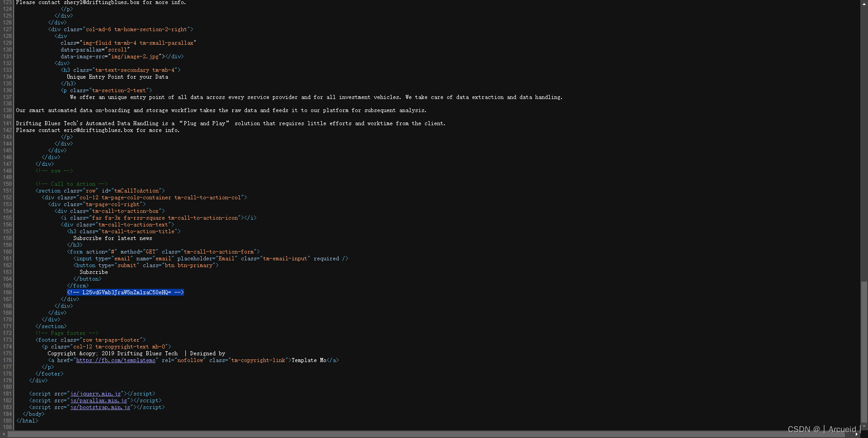Open the js/parallax.min.js script link
The width and height of the screenshot is (868, 438).
click(99, 400)
